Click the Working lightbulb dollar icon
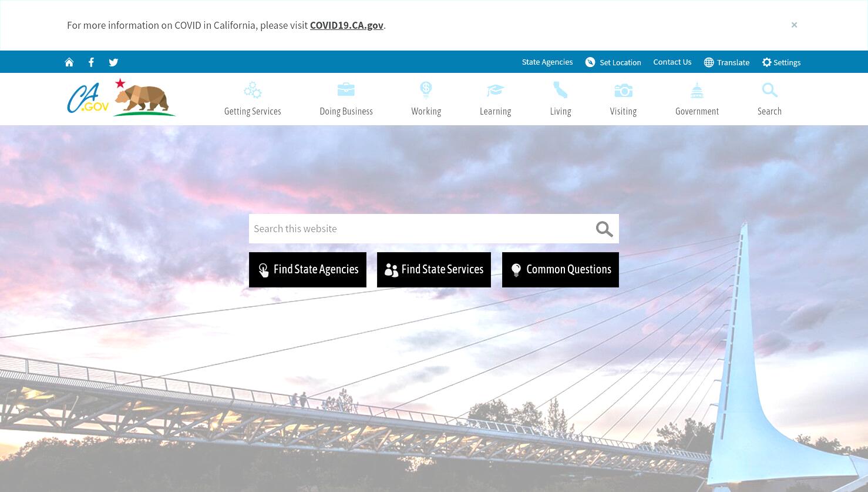This screenshot has height=492, width=868. 426,90
